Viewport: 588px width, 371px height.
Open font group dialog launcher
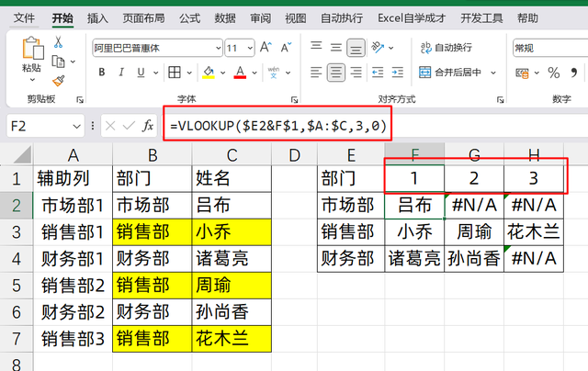point(294,100)
